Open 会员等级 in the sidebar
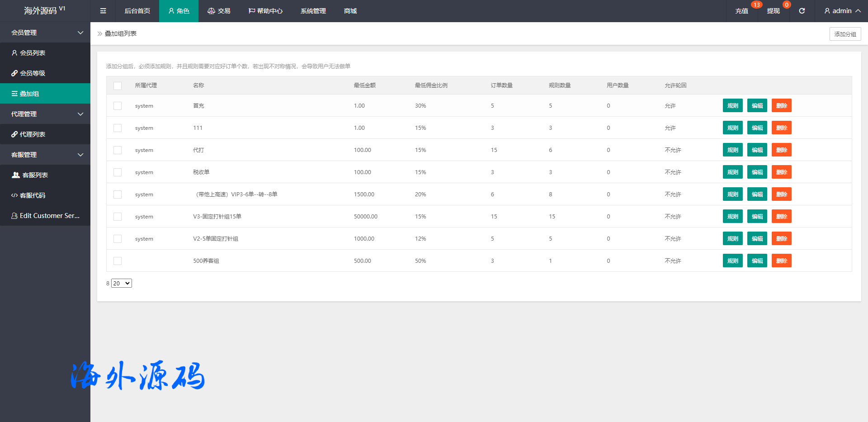 click(33, 73)
